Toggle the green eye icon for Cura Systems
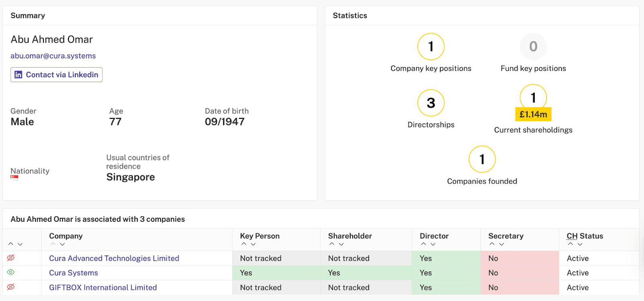 point(11,272)
